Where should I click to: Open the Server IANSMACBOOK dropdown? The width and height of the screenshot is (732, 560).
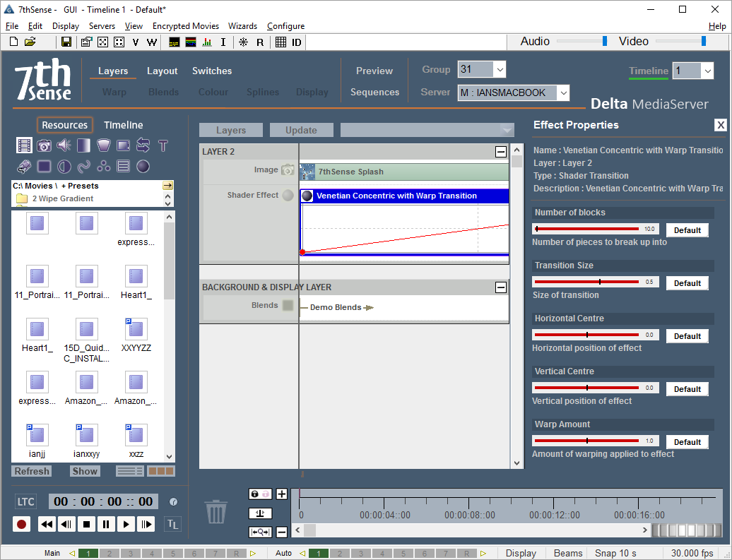point(563,93)
